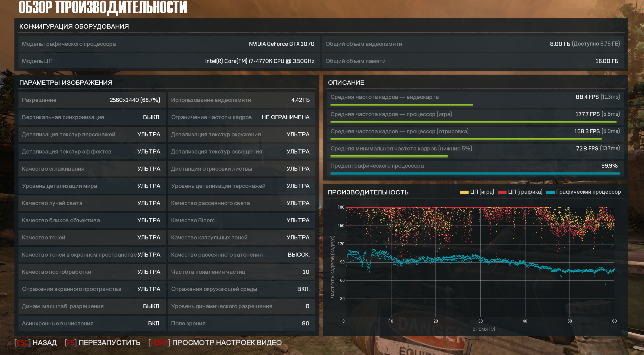Open the Качество теней УЛЬТРА setting
The height and width of the screenshot is (355, 644).
click(x=92, y=237)
